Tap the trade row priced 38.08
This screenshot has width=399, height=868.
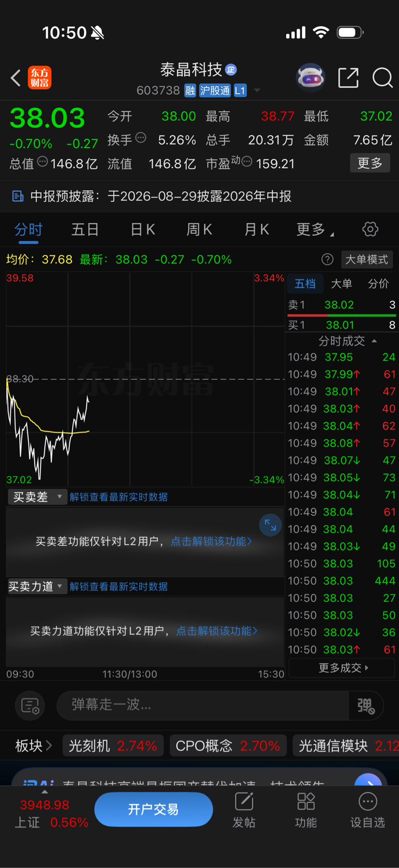342,443
